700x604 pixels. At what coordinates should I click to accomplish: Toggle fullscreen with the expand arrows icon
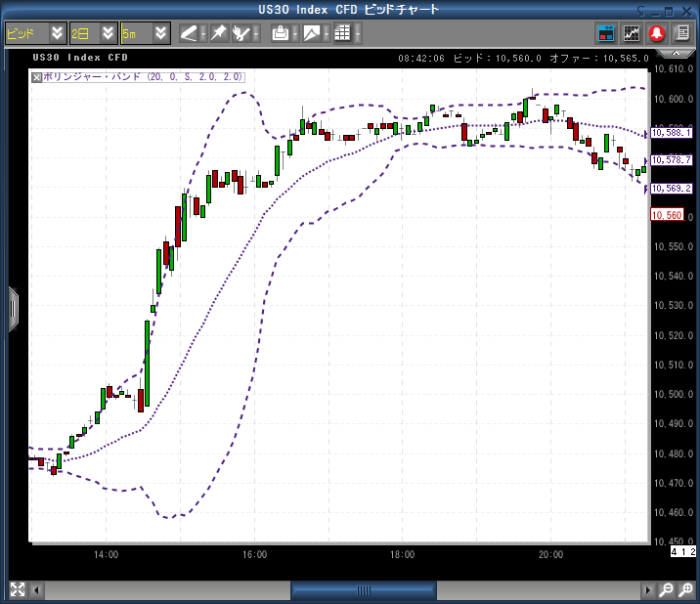pos(17,589)
